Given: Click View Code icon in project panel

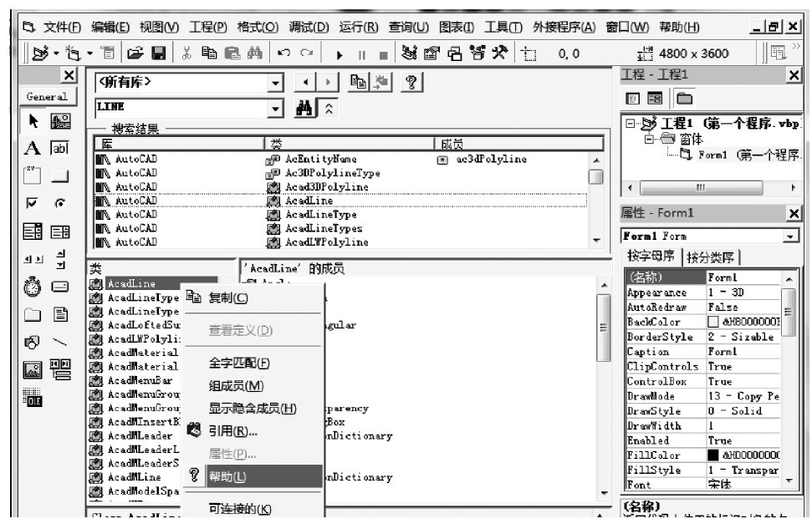Looking at the screenshot, I should (633, 99).
